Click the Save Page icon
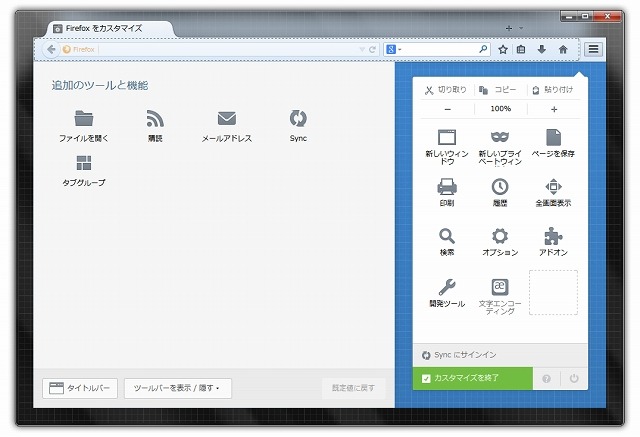 click(553, 137)
